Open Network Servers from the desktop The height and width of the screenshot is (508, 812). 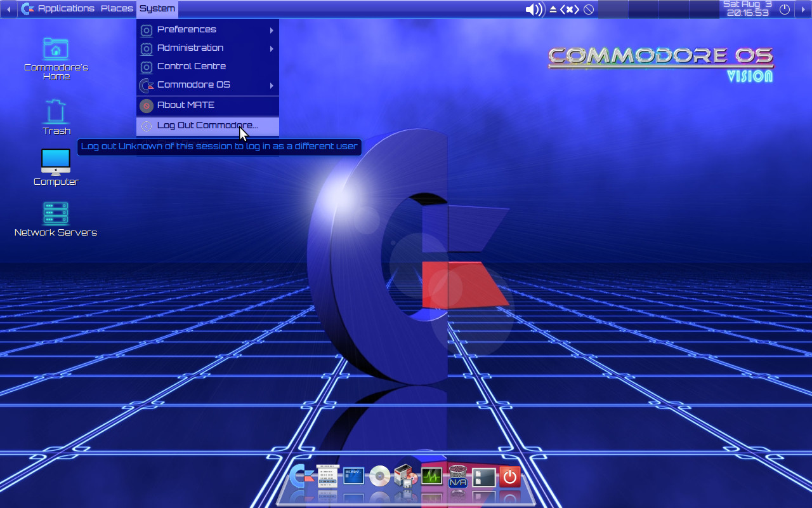pyautogui.click(x=55, y=213)
